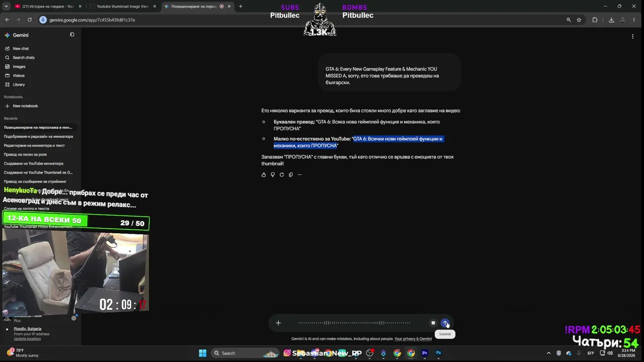Image resolution: width=644 pixels, height=362 pixels.
Task: Open the browser downloads panel
Action: point(611,20)
